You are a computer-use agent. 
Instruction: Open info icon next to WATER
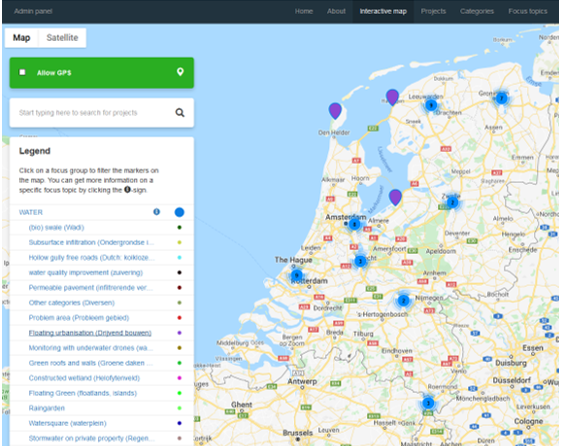pyautogui.click(x=156, y=212)
